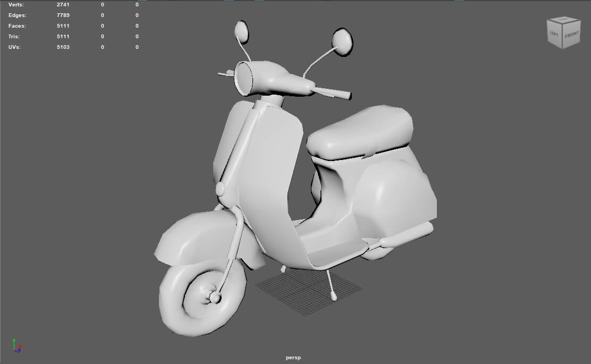Viewport: 591px width, 364px height.
Task: Click the top face of view cube
Action: coord(564,20)
